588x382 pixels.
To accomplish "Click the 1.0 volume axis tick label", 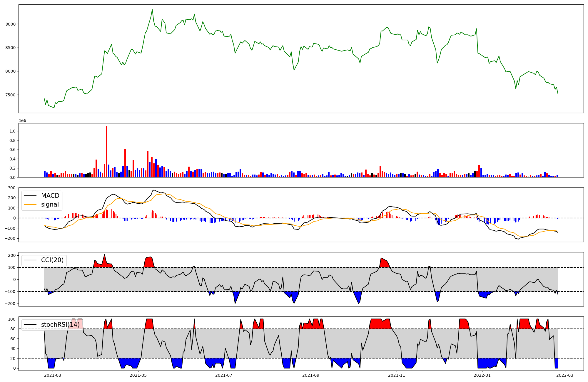I will 12,131.
